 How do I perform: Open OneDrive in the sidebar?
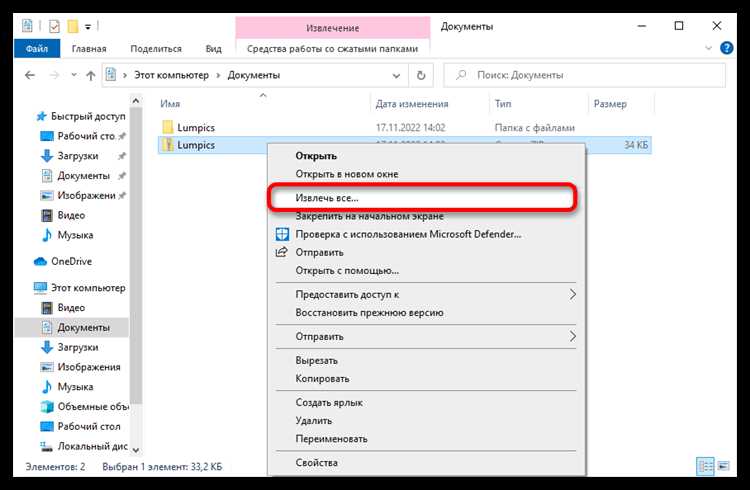[x=71, y=261]
